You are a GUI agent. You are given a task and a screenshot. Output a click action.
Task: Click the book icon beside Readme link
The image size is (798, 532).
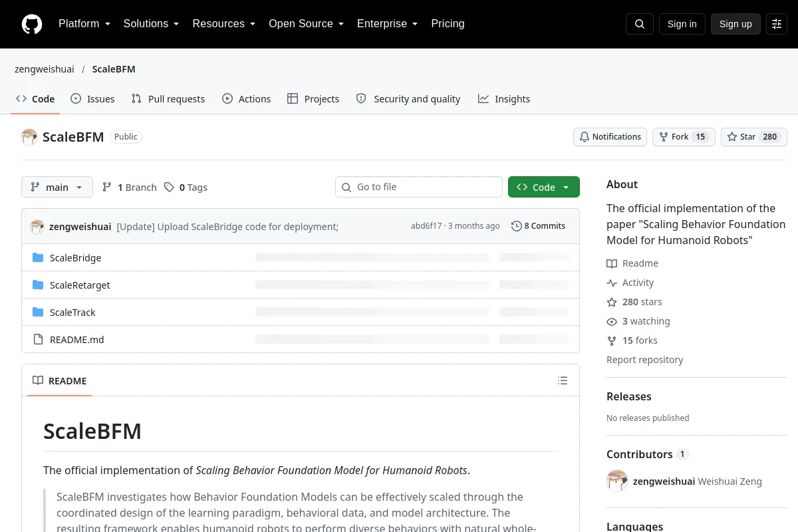click(x=612, y=263)
